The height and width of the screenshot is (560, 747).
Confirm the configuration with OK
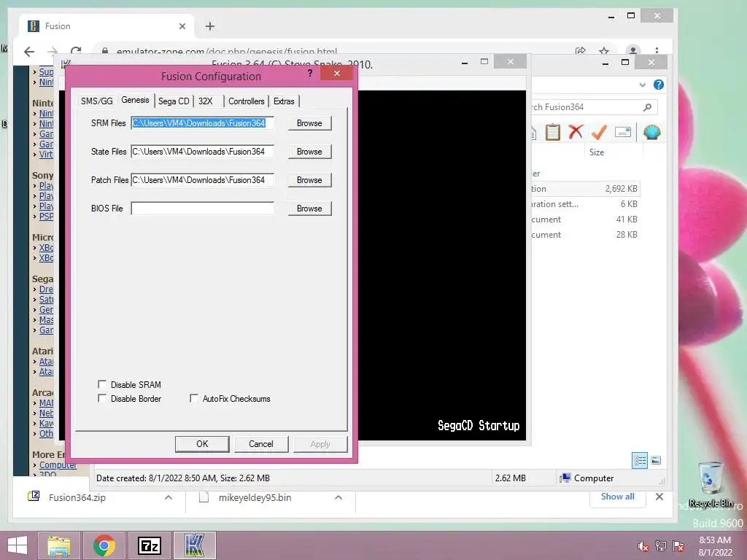[x=202, y=444]
